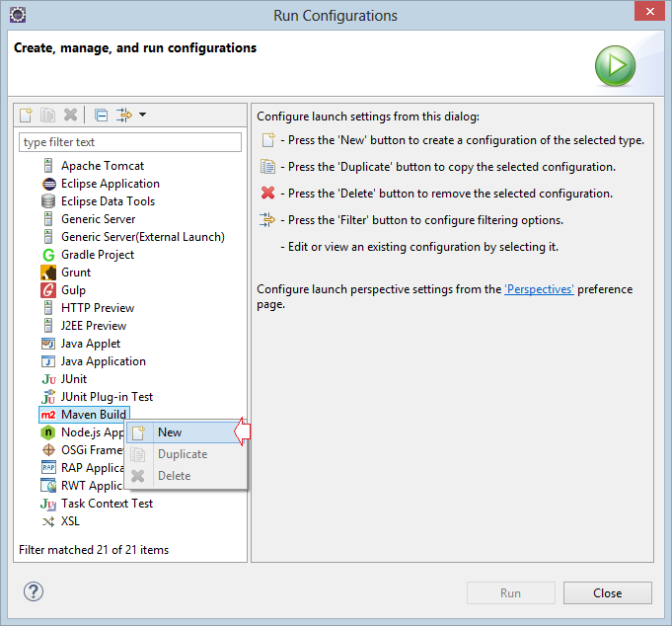
Task: Select 'J2EE Preview' label
Action: point(94,326)
